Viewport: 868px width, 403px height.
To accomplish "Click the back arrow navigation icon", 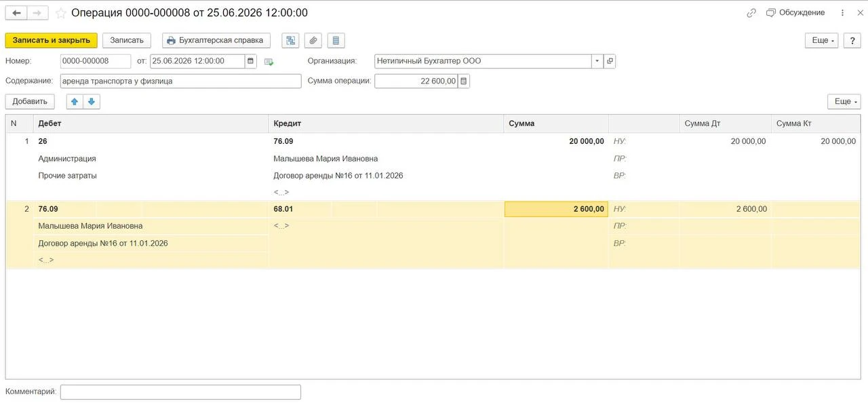I will point(16,13).
